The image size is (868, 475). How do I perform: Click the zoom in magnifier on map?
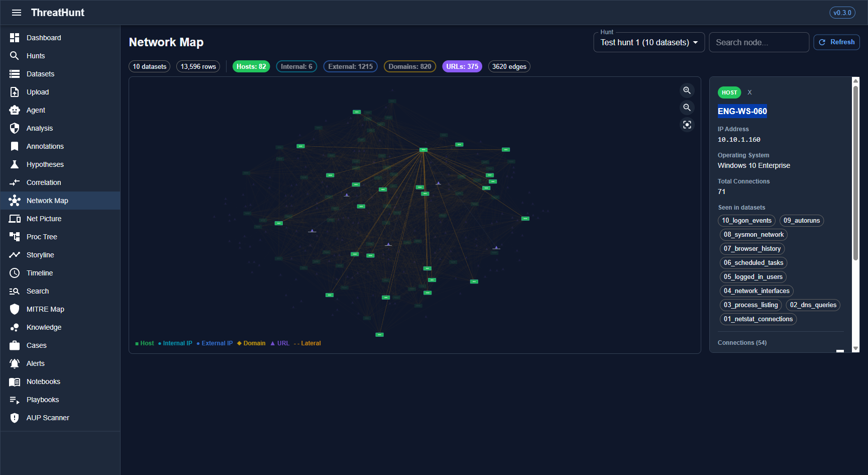(687, 90)
